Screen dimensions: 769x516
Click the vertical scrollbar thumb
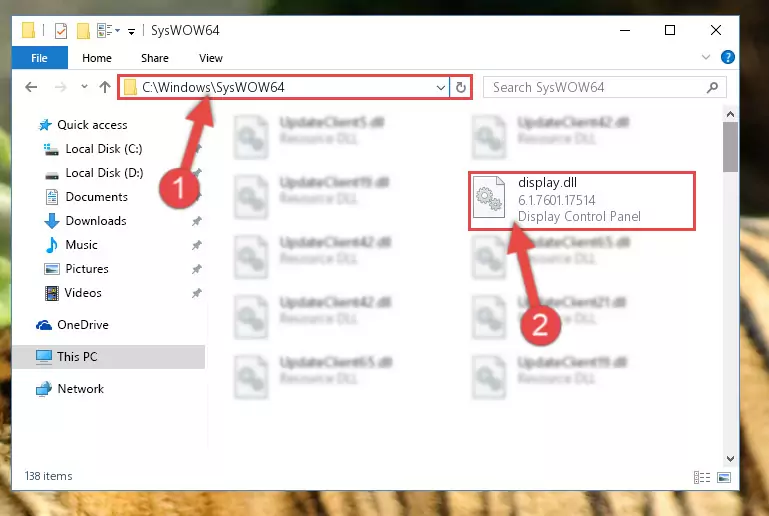730,147
